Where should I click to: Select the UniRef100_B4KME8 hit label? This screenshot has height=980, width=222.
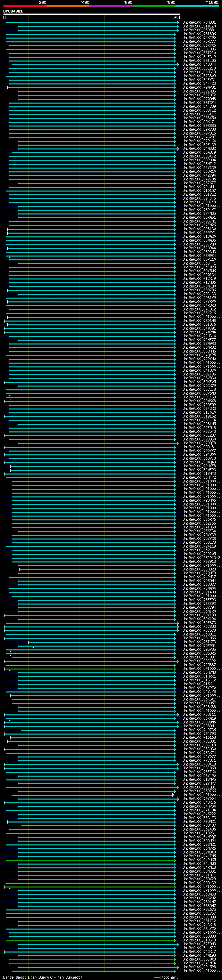199,867
